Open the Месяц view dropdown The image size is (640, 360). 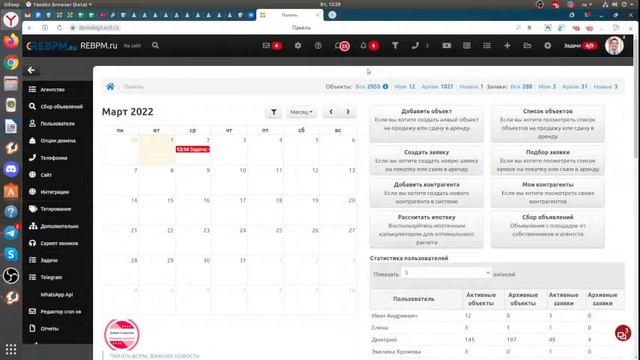(x=301, y=112)
